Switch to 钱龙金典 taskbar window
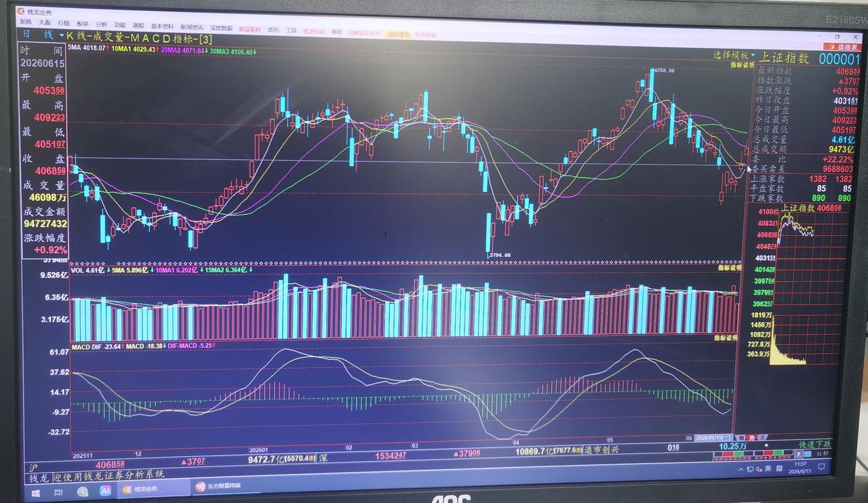 click(x=152, y=488)
